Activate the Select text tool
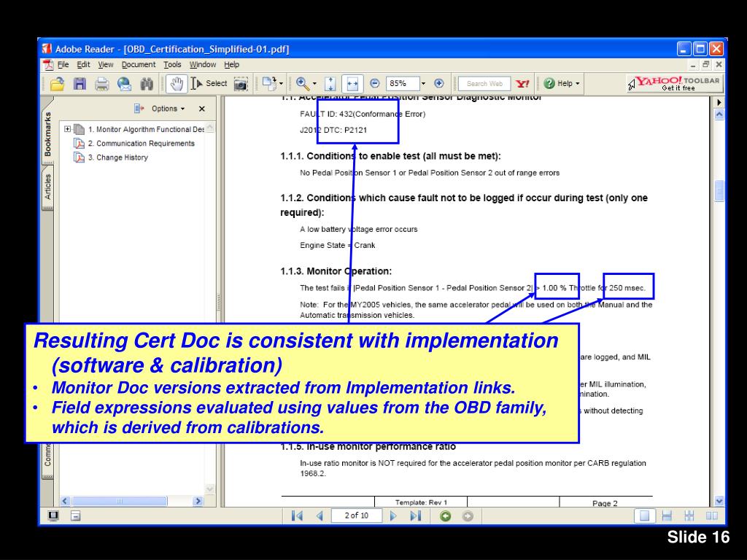 tap(209, 83)
